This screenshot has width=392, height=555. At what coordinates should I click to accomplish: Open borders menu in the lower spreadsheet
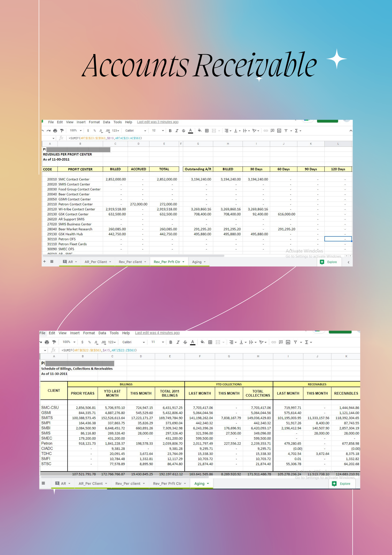pos(210,342)
